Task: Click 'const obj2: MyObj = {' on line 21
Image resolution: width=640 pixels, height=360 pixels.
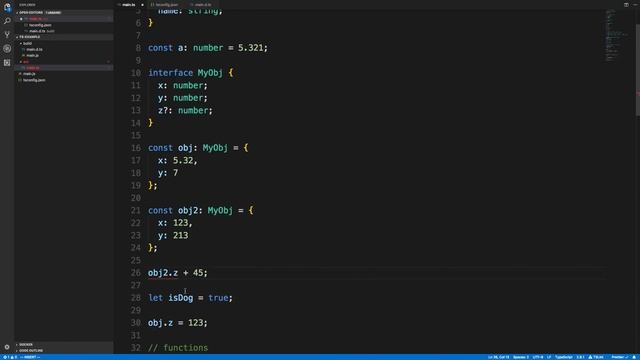Action: pos(200,210)
